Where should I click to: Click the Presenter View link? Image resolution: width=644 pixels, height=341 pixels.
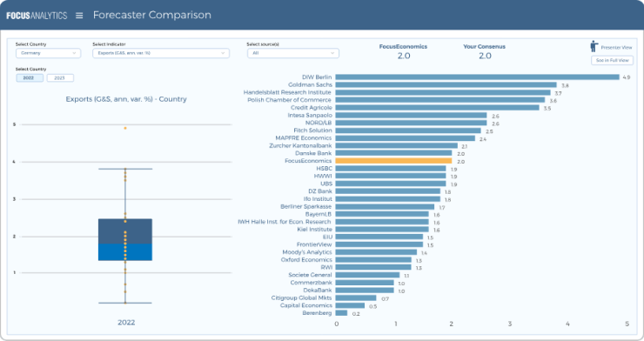[x=616, y=48]
